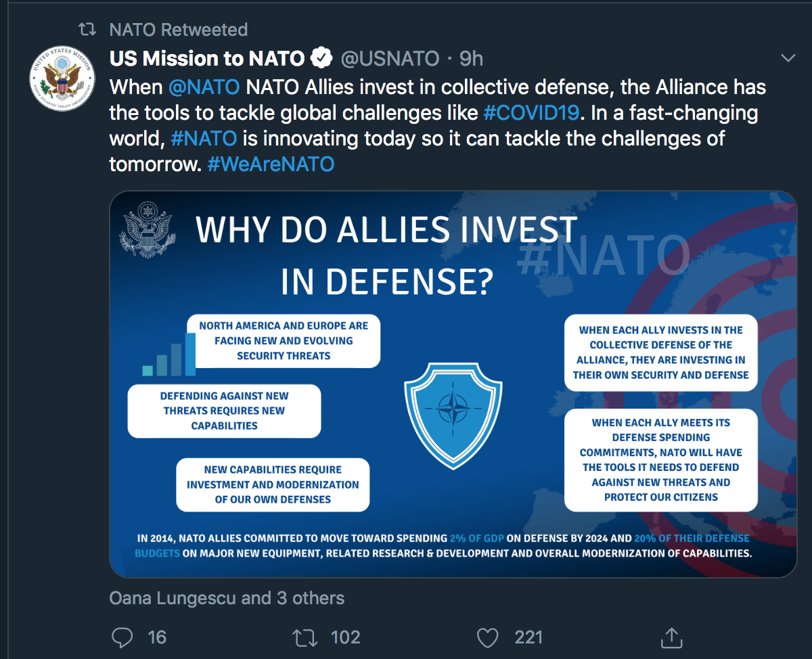The height and width of the screenshot is (659, 812).
Task: Open the @USNATO handle profile
Action: coord(390,59)
